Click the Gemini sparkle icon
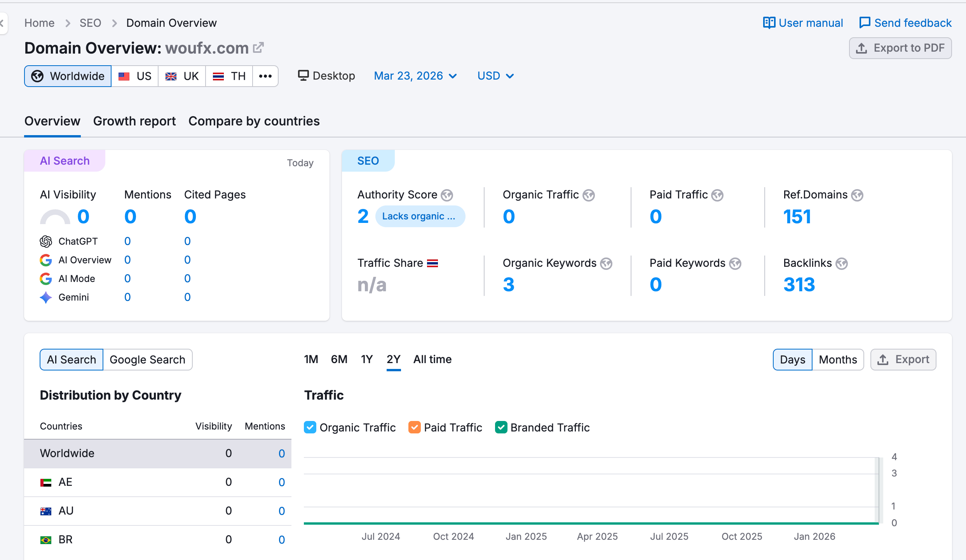 coord(46,297)
